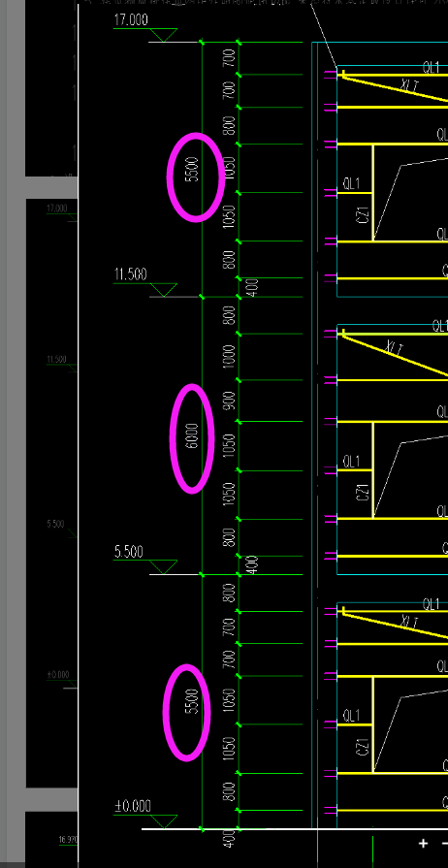Click the 5500 dimension between 5.500 and ±0.000
The height and width of the screenshot is (868, 448).
[192, 701]
